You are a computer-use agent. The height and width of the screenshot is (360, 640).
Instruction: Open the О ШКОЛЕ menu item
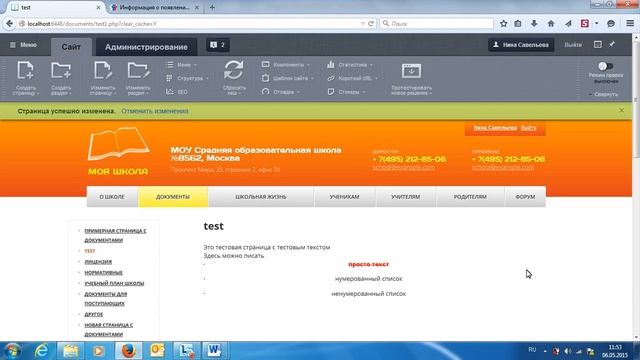112,197
